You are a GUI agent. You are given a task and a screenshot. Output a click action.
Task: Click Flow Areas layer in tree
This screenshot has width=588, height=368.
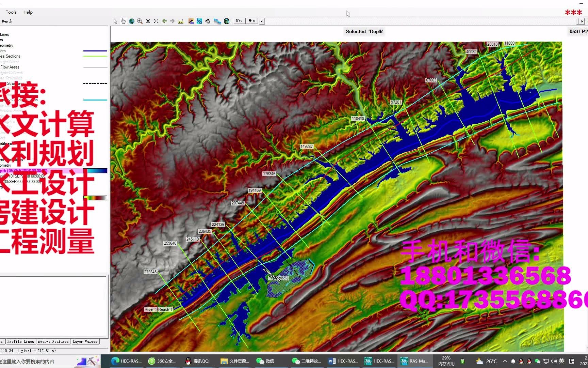[x=10, y=67]
